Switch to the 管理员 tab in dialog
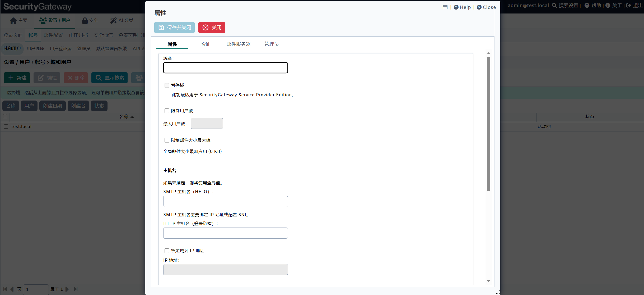644x295 pixels. pyautogui.click(x=272, y=44)
